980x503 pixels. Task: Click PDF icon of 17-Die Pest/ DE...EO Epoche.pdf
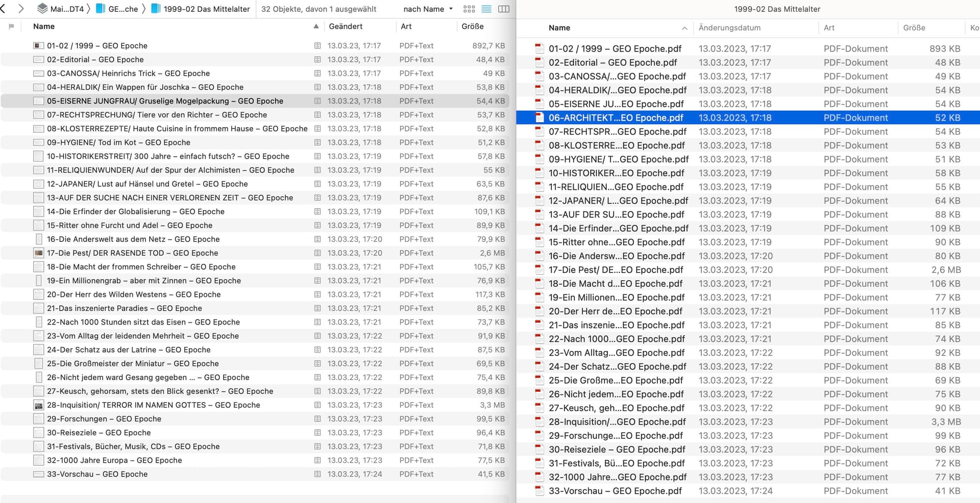539,269
